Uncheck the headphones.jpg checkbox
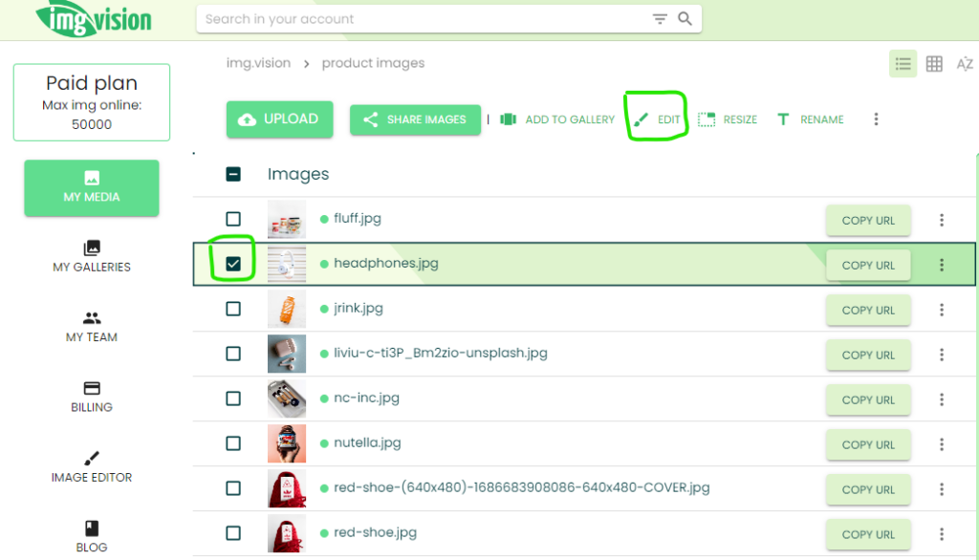This screenshot has height=560, width=979. 233,264
